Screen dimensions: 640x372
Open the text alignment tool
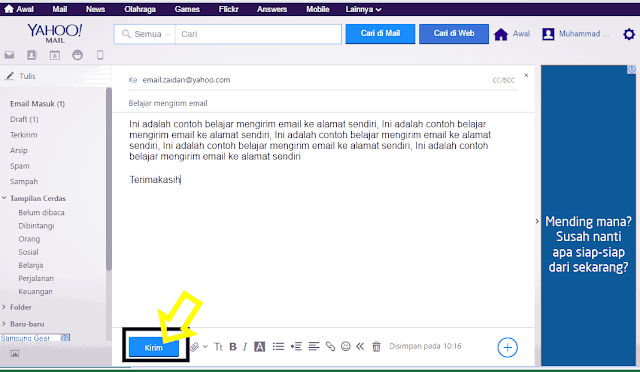click(x=314, y=347)
